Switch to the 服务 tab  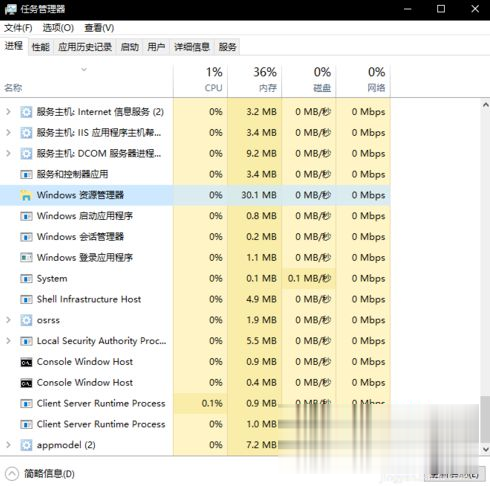point(227,47)
